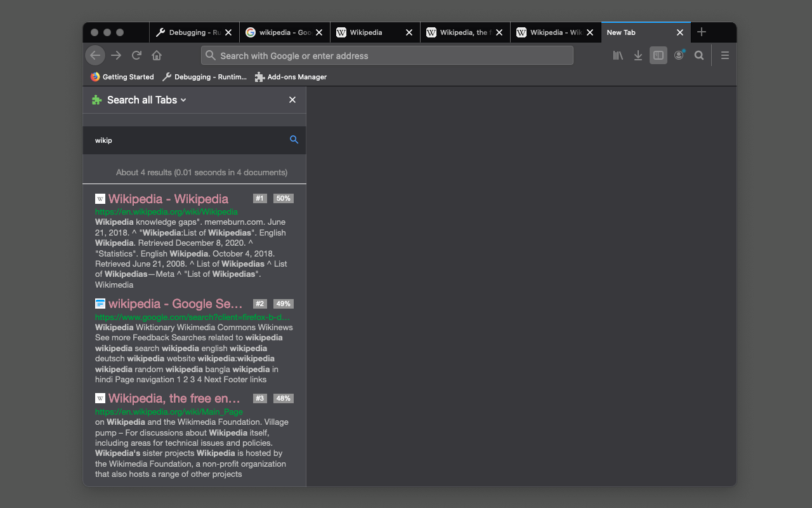Switch to the Wikipedia - Wikipedia tab

tap(556, 32)
